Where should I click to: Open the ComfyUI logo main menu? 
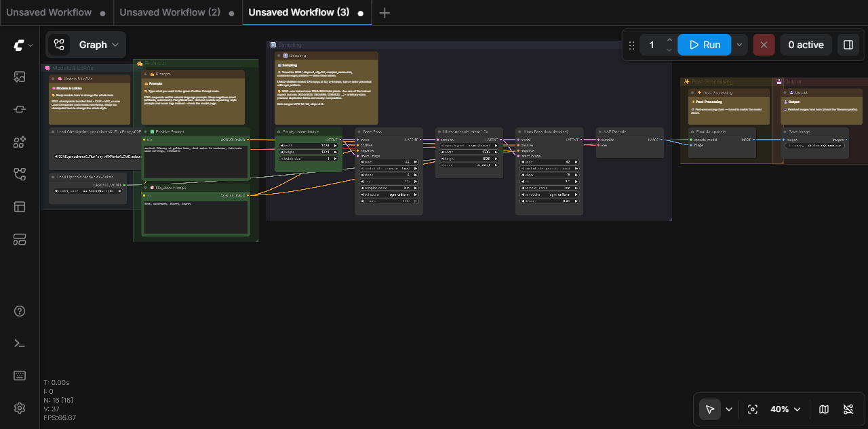[19, 45]
